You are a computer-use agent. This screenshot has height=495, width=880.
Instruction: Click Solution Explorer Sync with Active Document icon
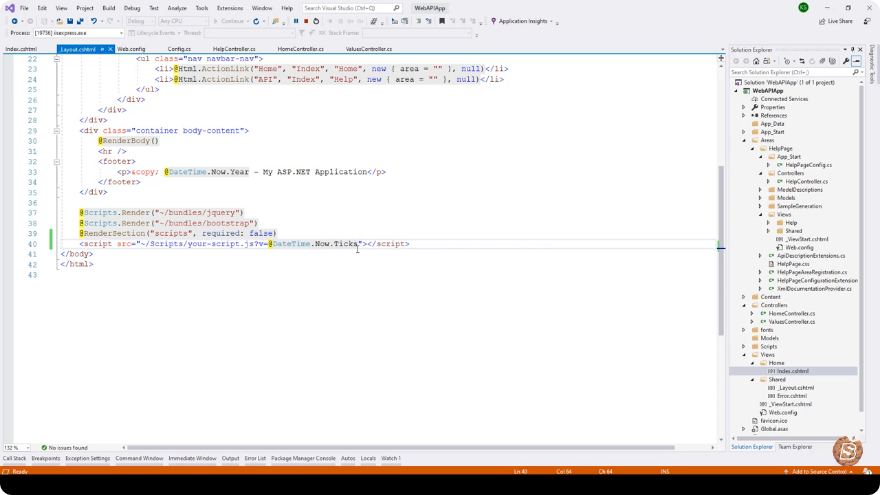801,61
